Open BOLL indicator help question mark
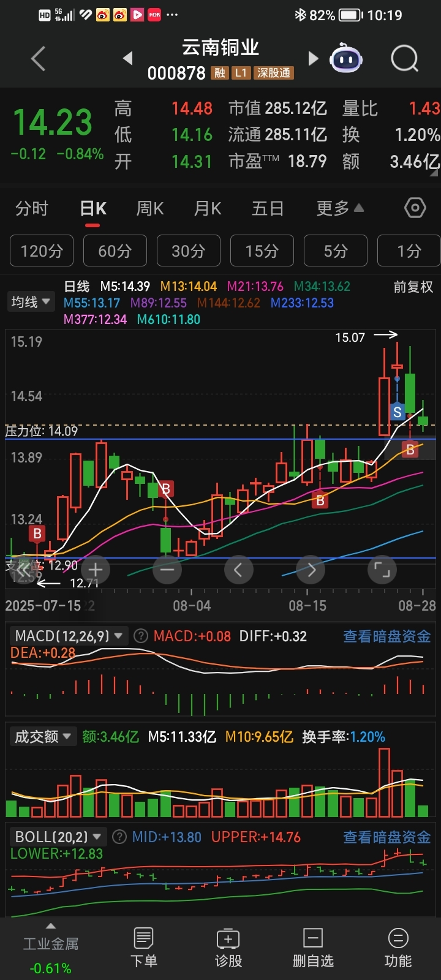The height and width of the screenshot is (980, 441). click(x=120, y=837)
